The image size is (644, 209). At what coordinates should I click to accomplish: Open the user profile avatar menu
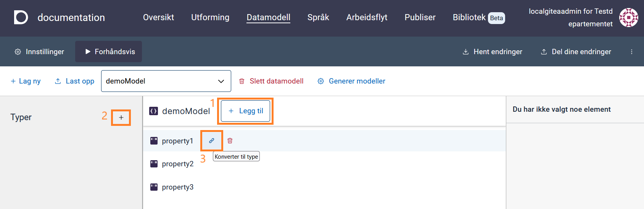point(628,18)
